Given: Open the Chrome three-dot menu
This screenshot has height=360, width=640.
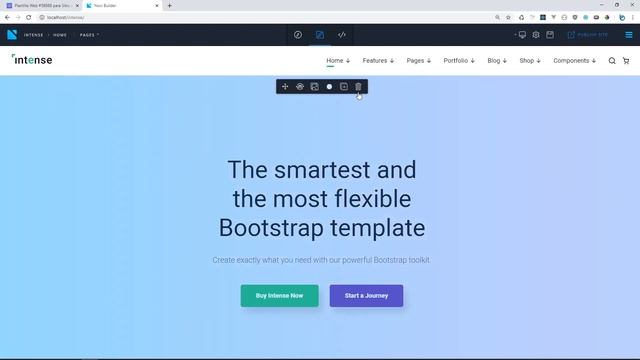Looking at the screenshot, I should point(633,18).
